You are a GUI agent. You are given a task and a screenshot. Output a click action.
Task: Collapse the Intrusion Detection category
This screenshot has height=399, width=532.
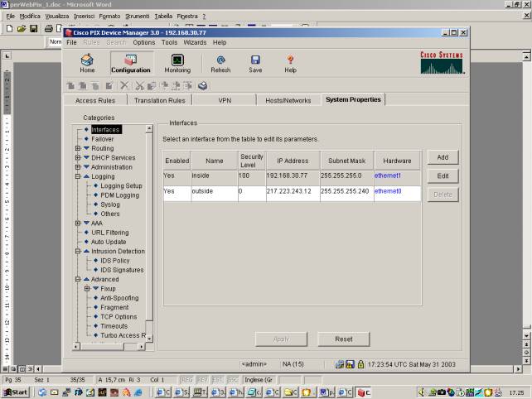[78, 251]
